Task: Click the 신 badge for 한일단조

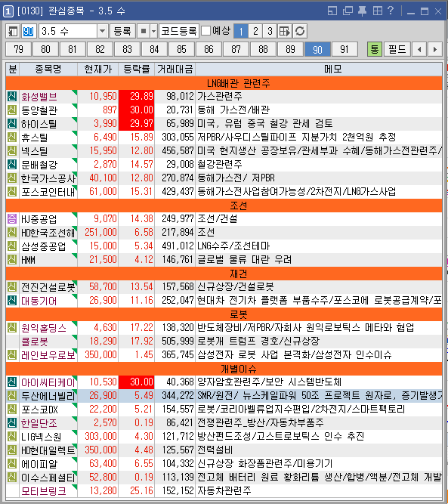Action: click(12, 422)
